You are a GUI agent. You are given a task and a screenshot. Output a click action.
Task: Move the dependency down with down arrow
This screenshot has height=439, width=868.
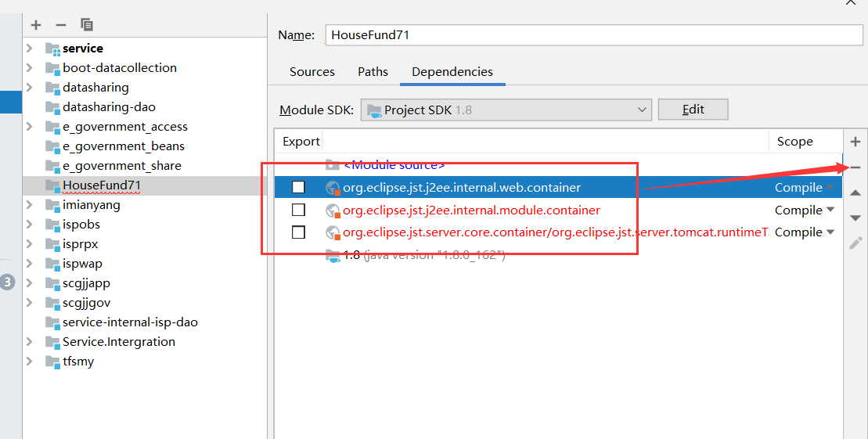[855, 218]
